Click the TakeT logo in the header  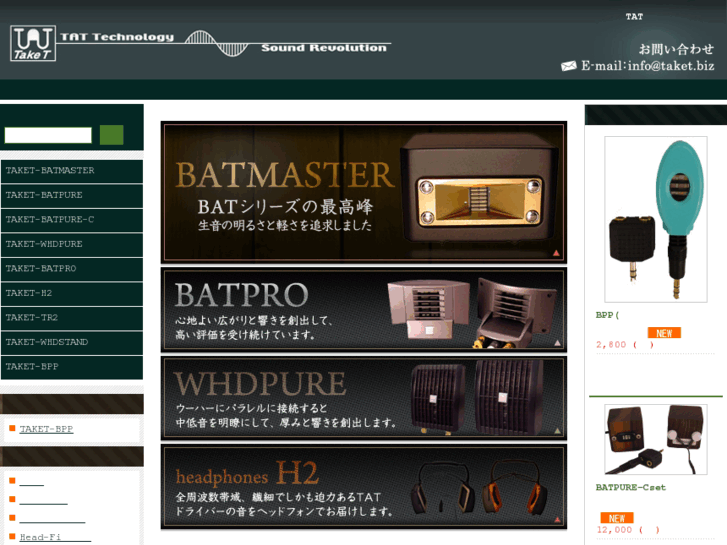pyautogui.click(x=33, y=43)
